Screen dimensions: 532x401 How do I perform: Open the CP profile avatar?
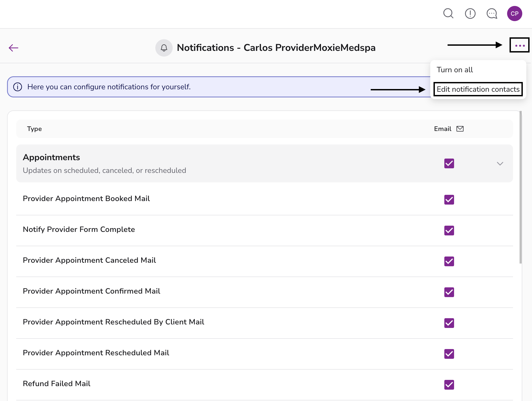pos(514,14)
